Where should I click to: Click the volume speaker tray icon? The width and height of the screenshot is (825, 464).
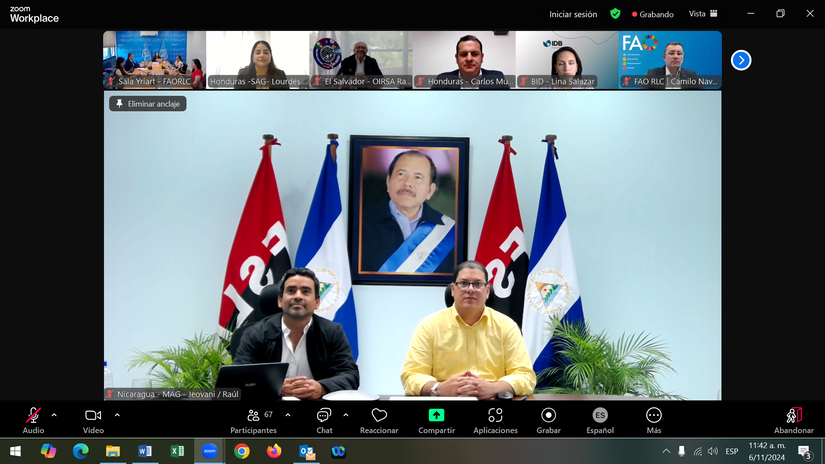pos(713,451)
